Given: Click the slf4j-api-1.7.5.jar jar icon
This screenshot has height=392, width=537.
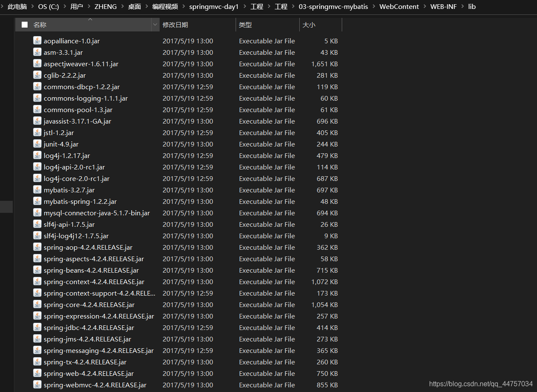Looking at the screenshot, I should coord(37,224).
